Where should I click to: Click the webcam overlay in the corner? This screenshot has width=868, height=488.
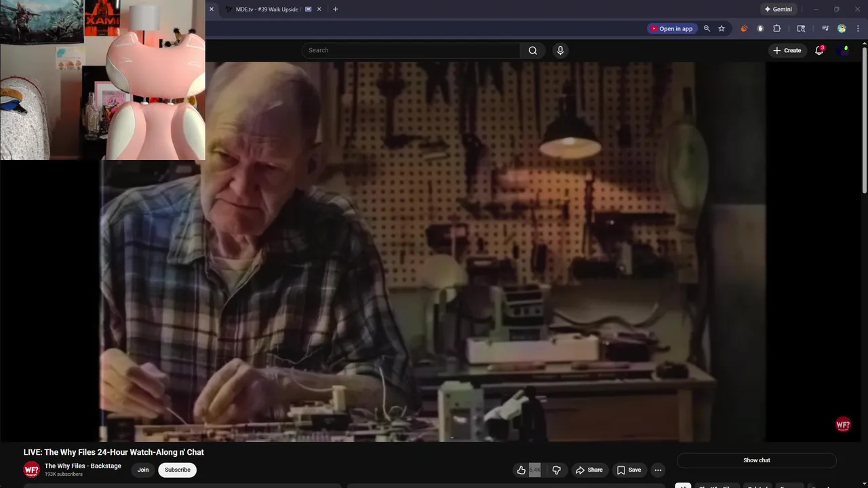tap(102, 80)
